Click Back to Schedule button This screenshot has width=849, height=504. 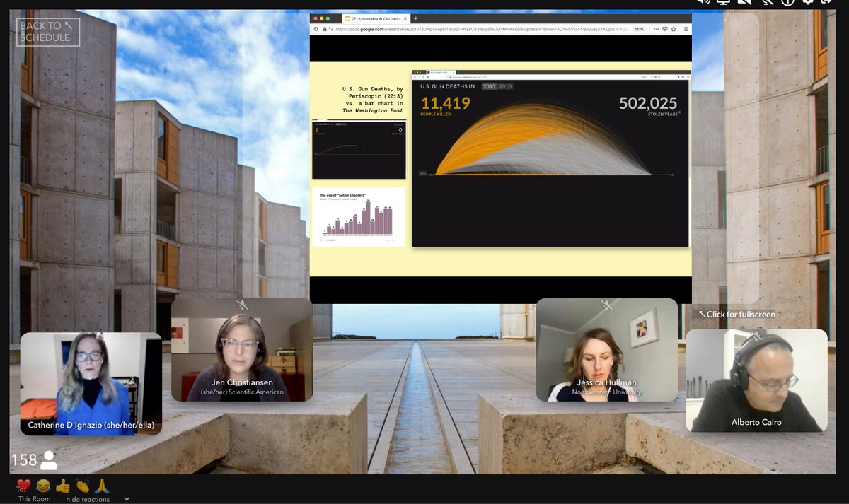click(x=48, y=32)
